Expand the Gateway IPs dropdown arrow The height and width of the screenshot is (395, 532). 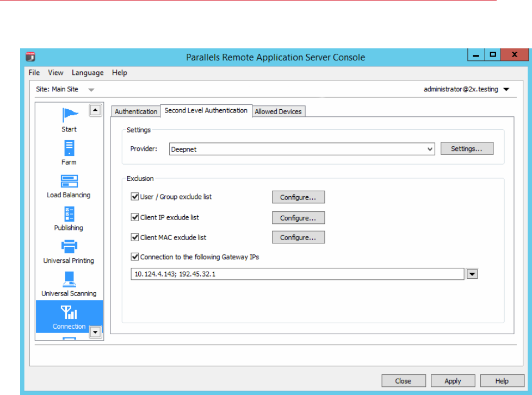(x=472, y=274)
